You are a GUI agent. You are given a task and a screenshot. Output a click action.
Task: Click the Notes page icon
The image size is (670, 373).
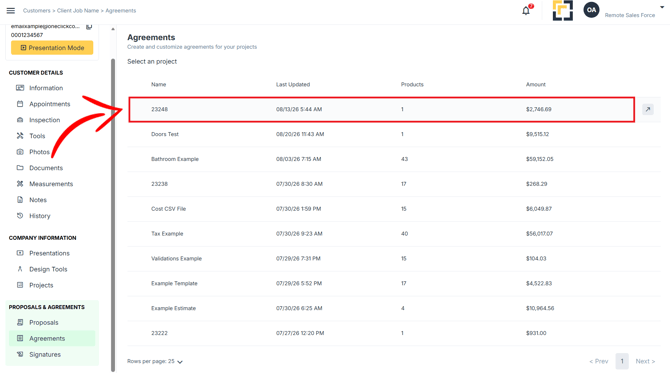point(20,200)
